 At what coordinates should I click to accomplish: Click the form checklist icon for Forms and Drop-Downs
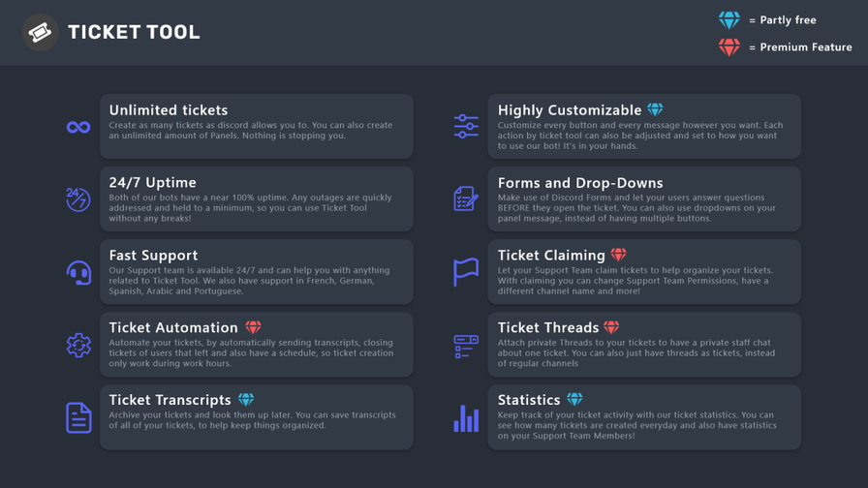[466, 198]
